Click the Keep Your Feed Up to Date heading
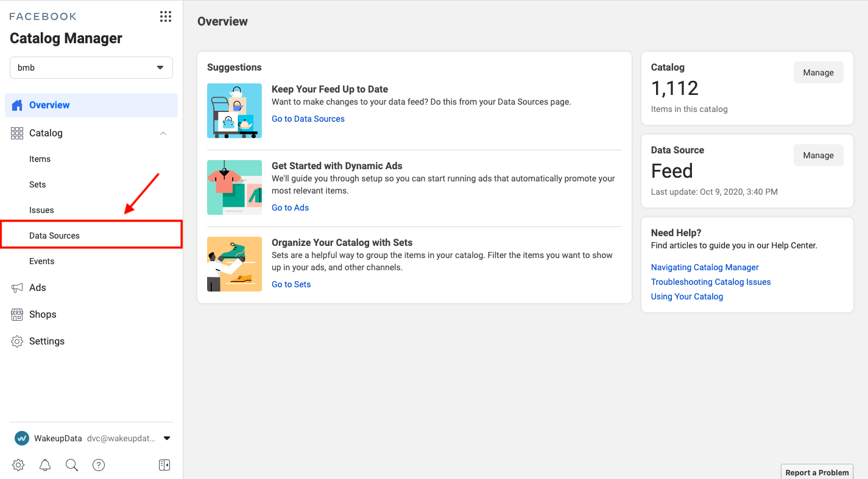868x479 pixels. [x=330, y=89]
